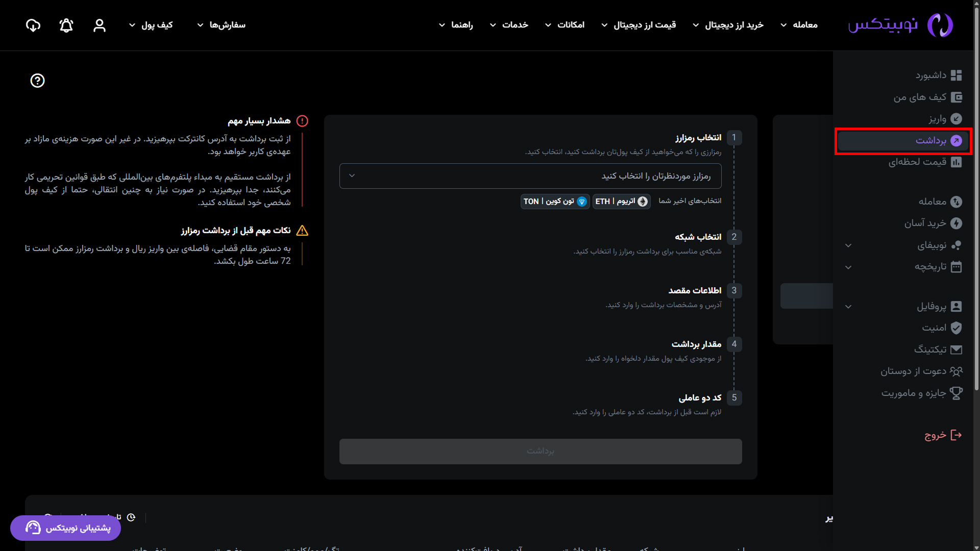Screen dimensions: 980x551
Task: Click the مقدار برداشت step heading
Action: 696,344
